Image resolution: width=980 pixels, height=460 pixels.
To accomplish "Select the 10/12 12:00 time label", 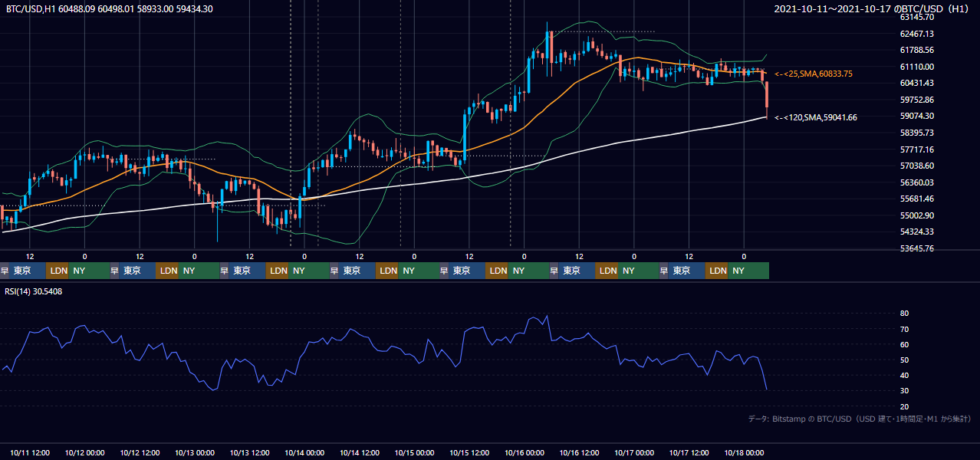I will (x=140, y=453).
